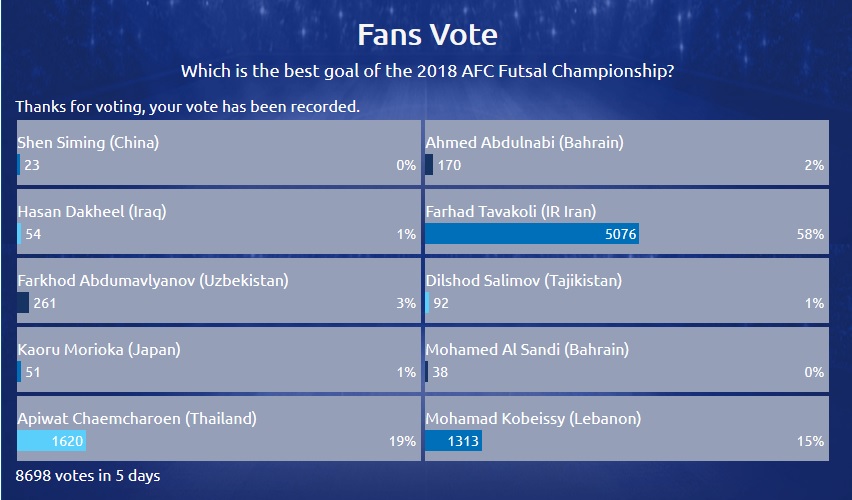Image resolution: width=852 pixels, height=500 pixels.
Task: Click the 58% label for Farhad Tavakoli
Action: pos(810,234)
